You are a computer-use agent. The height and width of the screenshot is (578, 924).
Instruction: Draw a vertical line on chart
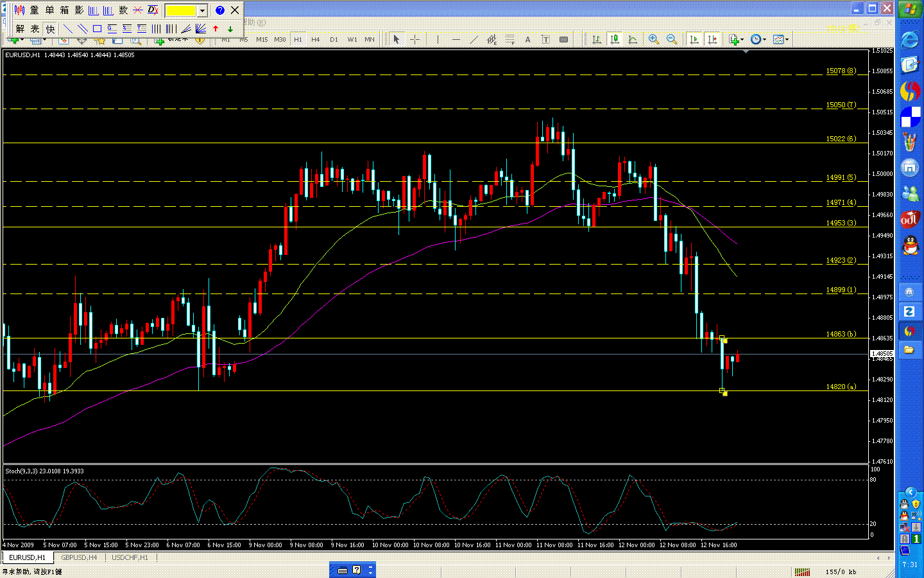438,39
